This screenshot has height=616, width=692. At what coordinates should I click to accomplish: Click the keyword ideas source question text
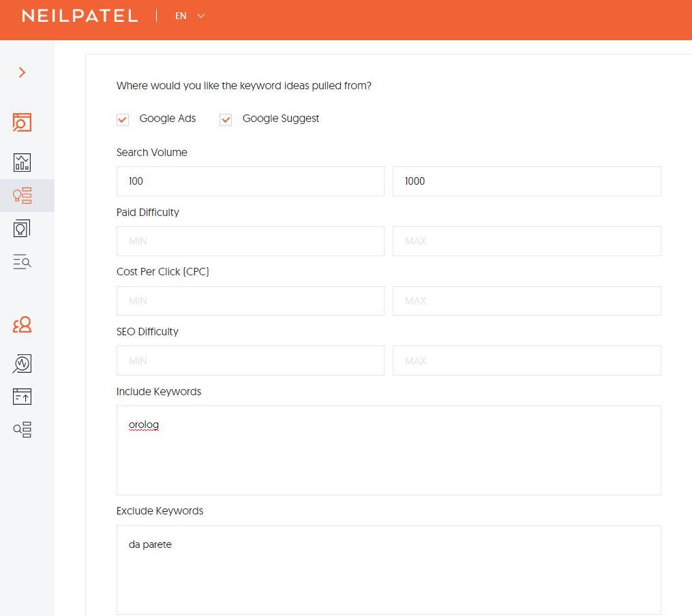(244, 86)
